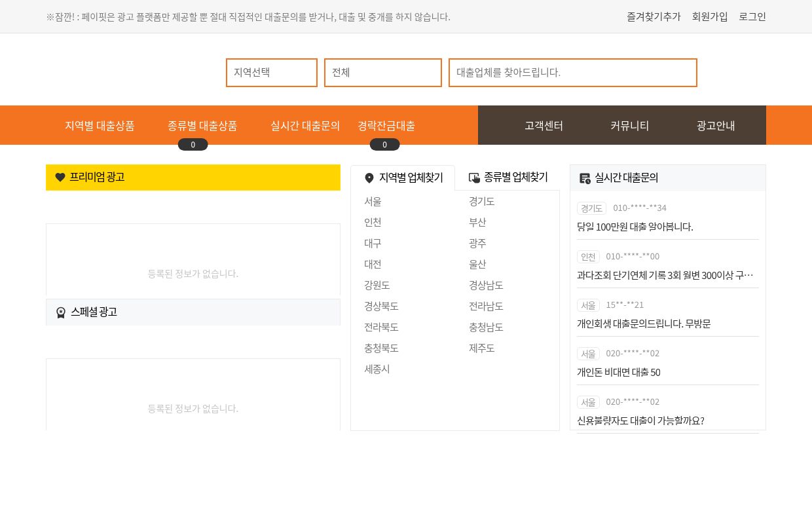Click the heart icon beside 프리미엄 광고
Screen dimensions: 812x524
tap(60, 178)
